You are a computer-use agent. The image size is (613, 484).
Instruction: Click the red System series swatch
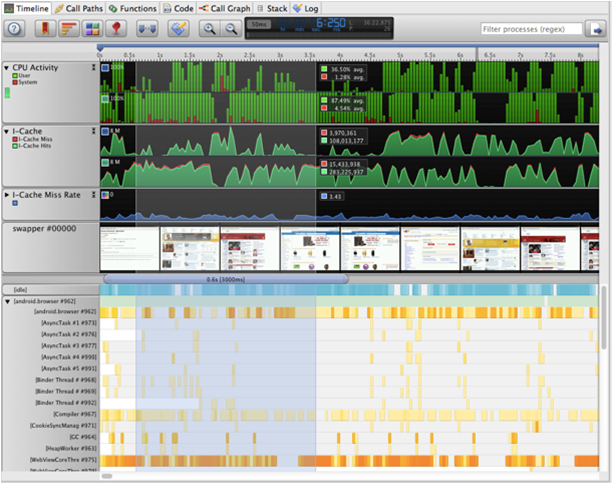pyautogui.click(x=15, y=82)
